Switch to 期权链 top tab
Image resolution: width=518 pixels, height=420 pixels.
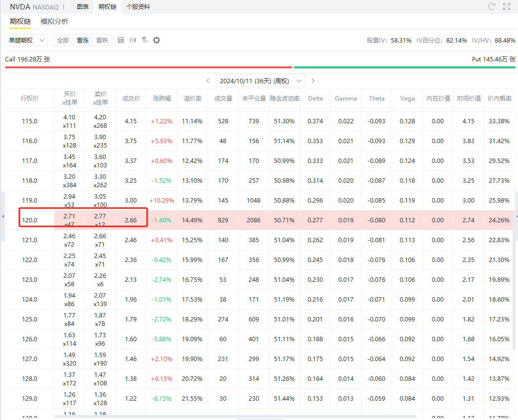coord(107,6)
